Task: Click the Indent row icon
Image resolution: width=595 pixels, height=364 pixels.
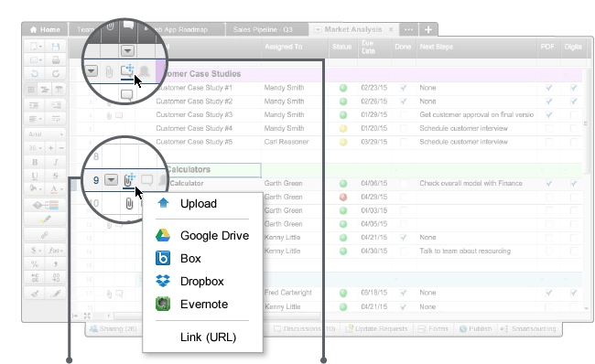Action: coord(56,105)
